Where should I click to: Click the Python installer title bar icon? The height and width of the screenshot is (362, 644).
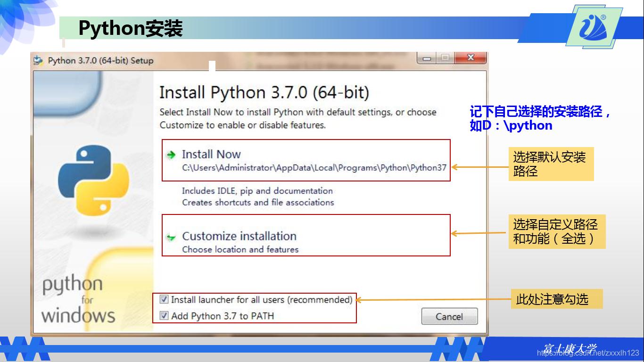pyautogui.click(x=39, y=60)
